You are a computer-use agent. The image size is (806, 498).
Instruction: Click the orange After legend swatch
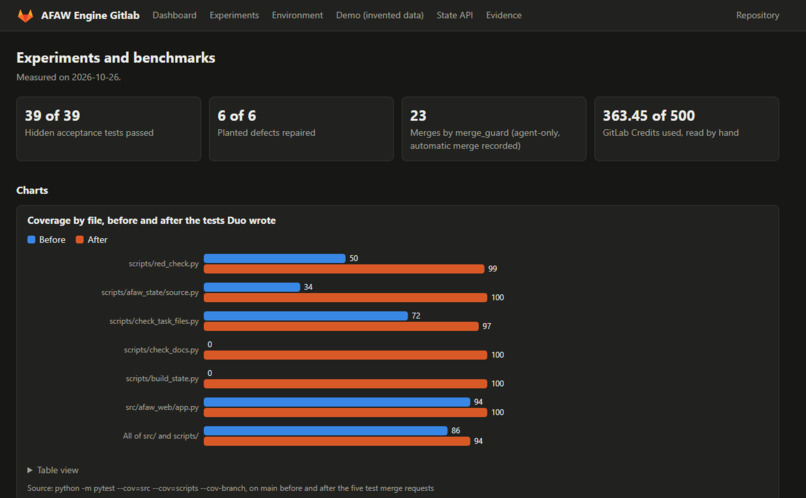80,239
